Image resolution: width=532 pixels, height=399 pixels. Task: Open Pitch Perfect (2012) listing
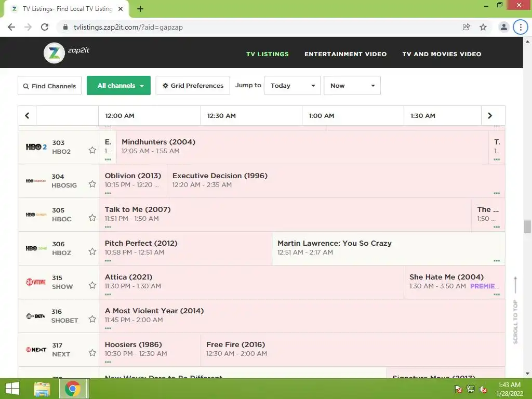tap(185, 248)
